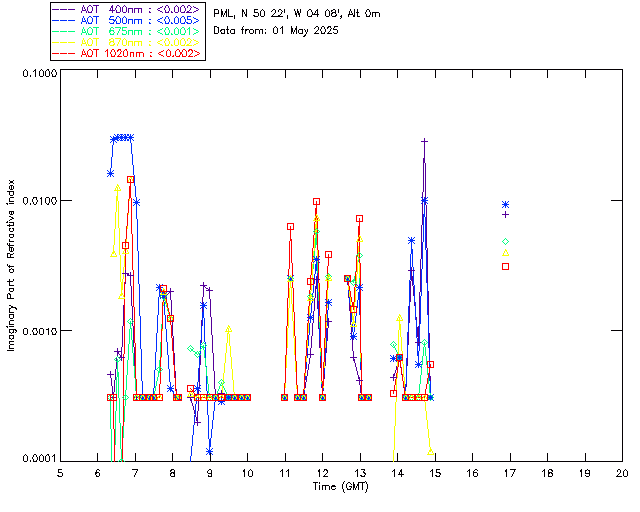Click the AOT 500nm legend entry

click(x=128, y=20)
